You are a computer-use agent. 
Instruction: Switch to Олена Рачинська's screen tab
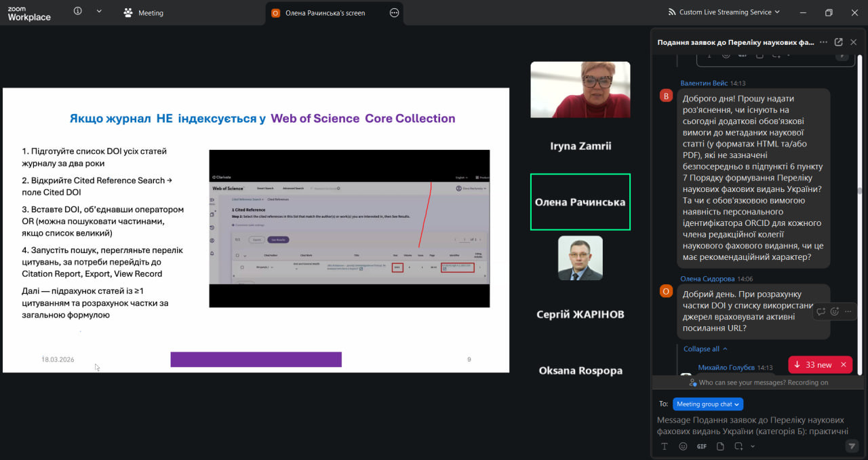(325, 13)
